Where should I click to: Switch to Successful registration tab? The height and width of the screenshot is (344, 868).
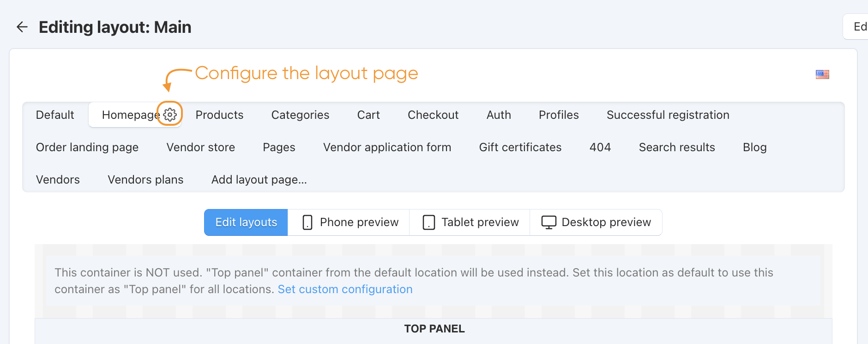[x=668, y=115]
